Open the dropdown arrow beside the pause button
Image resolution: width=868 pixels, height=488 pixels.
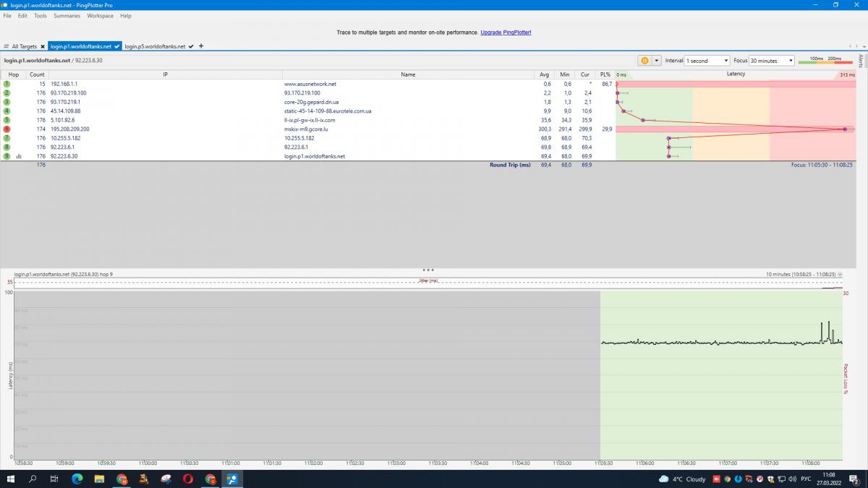[x=657, y=61]
